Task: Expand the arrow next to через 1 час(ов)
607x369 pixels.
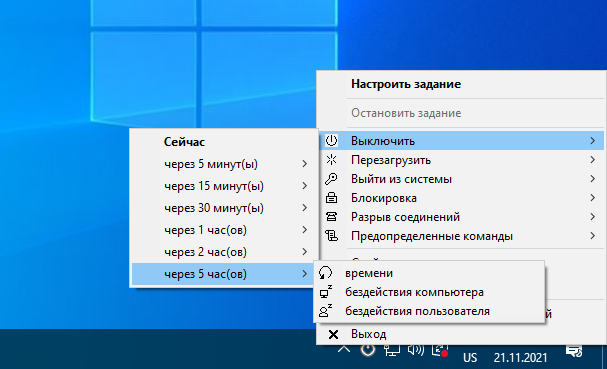Action: pyautogui.click(x=305, y=230)
